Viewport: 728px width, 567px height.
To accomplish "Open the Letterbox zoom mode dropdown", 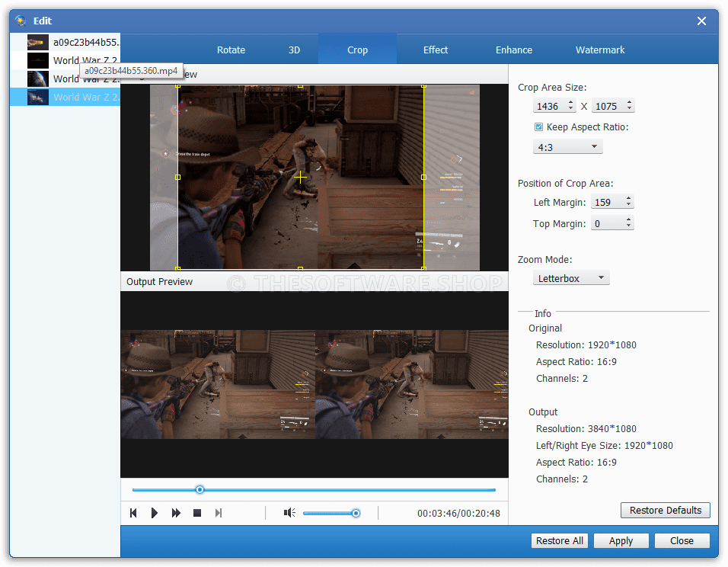I will coord(571,278).
